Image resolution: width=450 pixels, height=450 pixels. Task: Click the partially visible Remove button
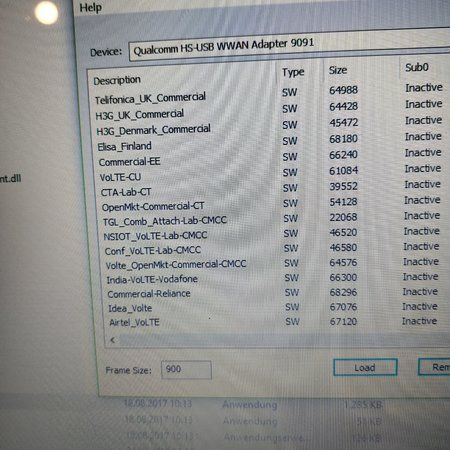pyautogui.click(x=434, y=367)
